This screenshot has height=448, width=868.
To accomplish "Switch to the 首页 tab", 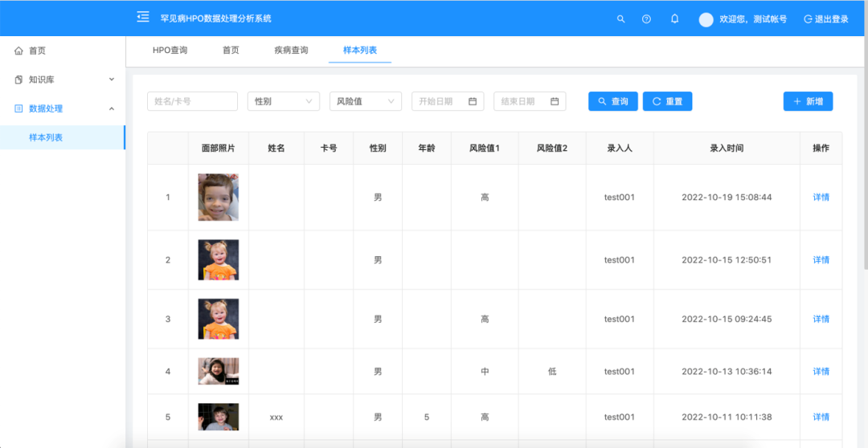I will click(231, 51).
